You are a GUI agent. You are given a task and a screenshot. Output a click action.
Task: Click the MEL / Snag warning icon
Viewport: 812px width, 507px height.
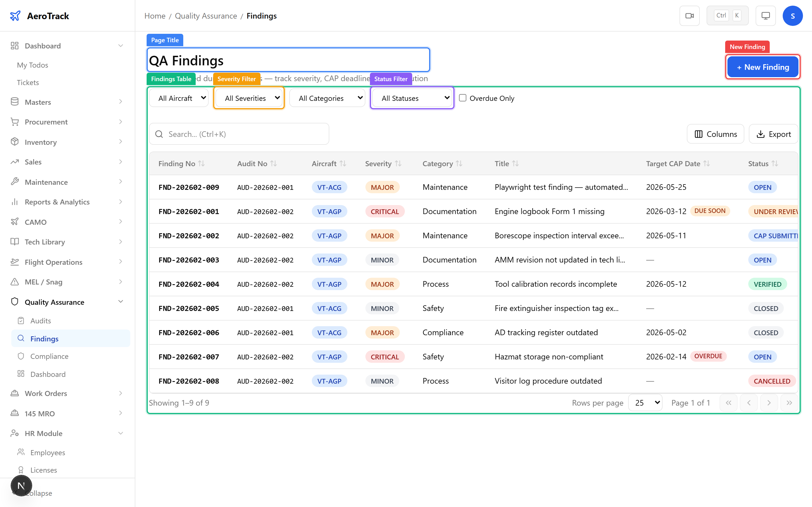[x=15, y=282]
